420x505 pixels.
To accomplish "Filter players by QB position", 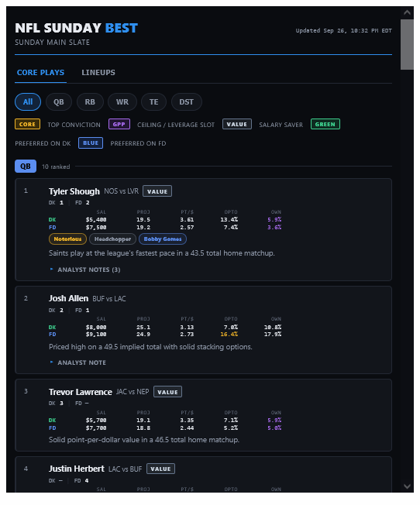I will [59, 101].
